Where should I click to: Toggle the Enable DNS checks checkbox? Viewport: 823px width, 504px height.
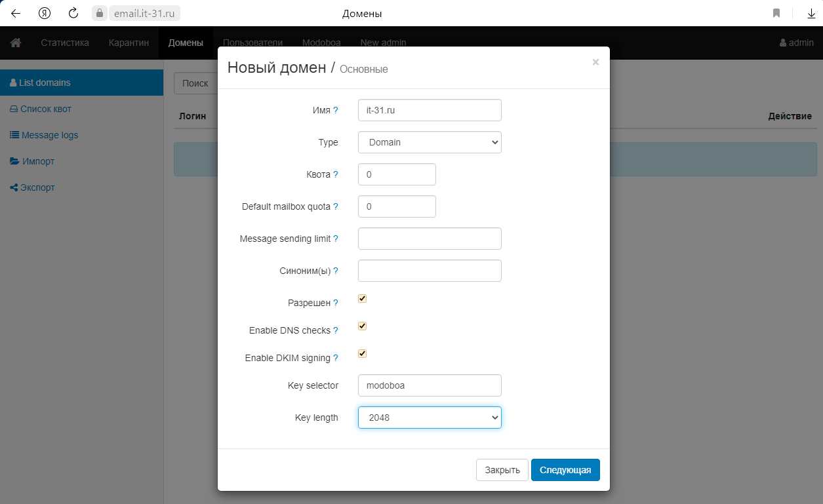click(362, 326)
